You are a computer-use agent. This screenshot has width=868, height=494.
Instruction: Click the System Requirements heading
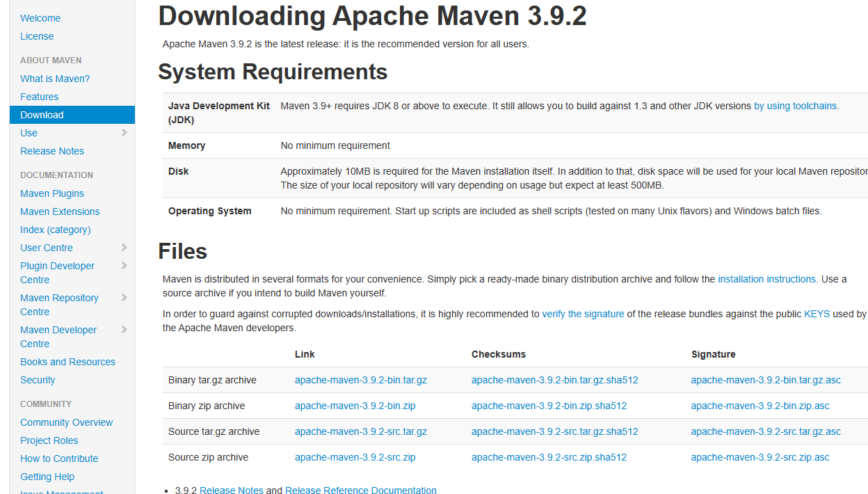click(x=273, y=72)
